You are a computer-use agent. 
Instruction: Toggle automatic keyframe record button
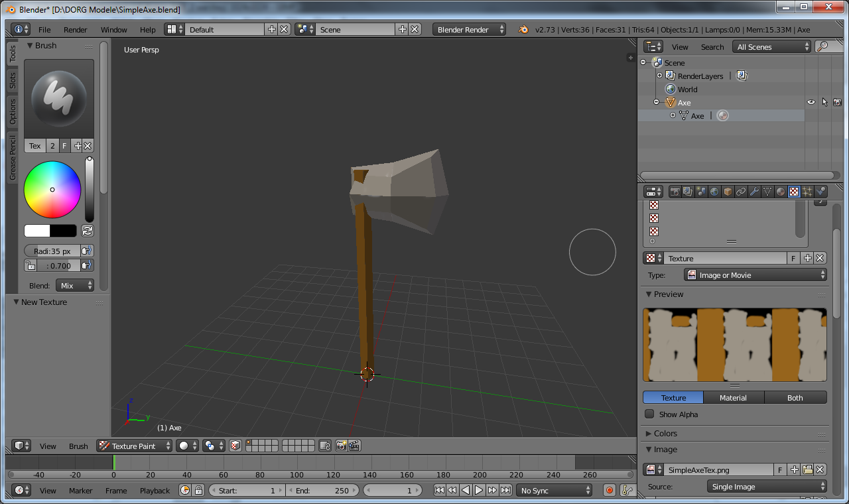click(609, 491)
